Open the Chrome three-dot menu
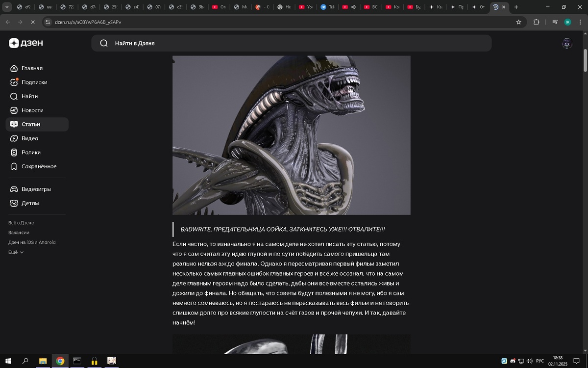 tap(580, 22)
